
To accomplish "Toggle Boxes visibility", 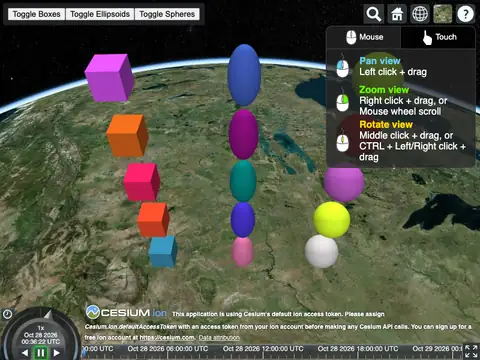I will 37,14.
